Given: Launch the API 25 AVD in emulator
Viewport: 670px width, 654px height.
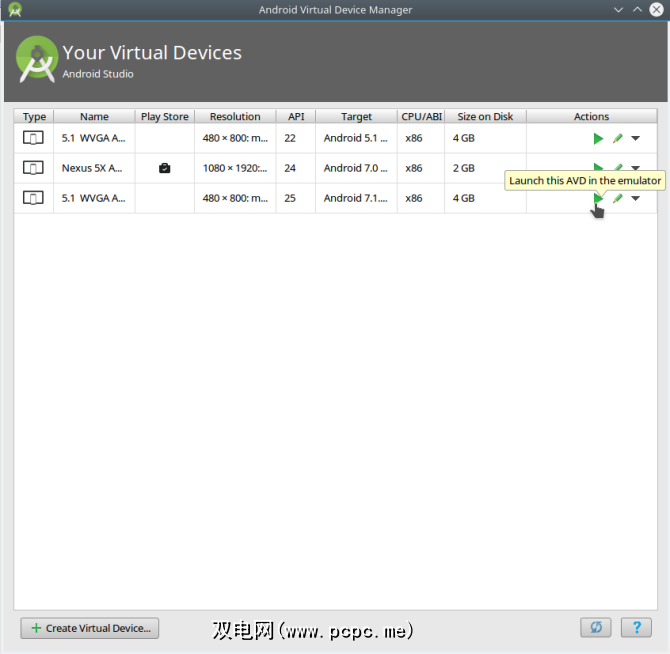Looking at the screenshot, I should [x=598, y=198].
